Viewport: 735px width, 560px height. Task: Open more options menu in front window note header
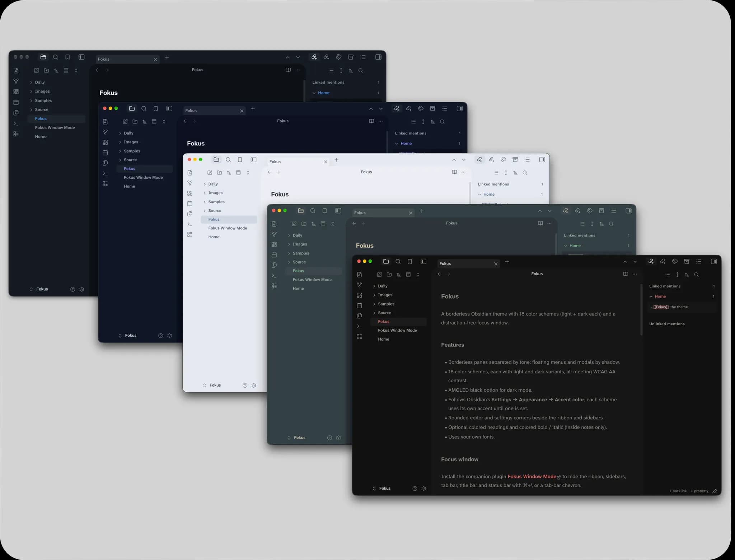(635, 274)
